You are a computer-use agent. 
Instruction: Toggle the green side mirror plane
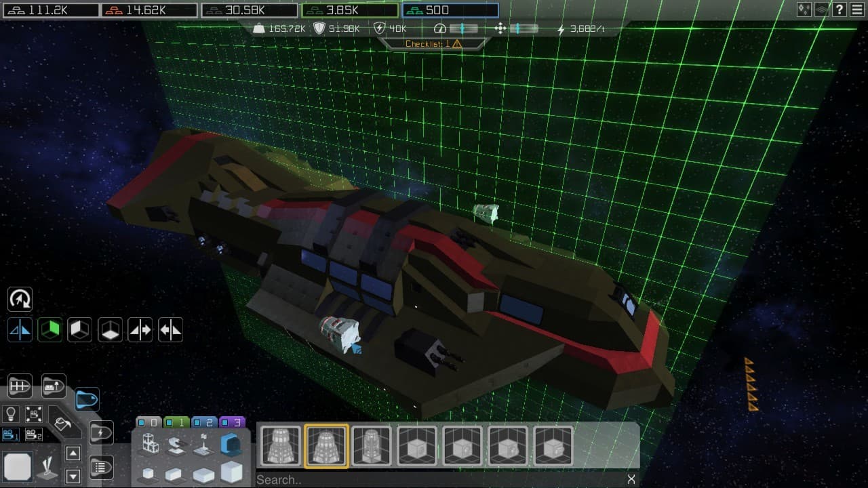point(50,331)
